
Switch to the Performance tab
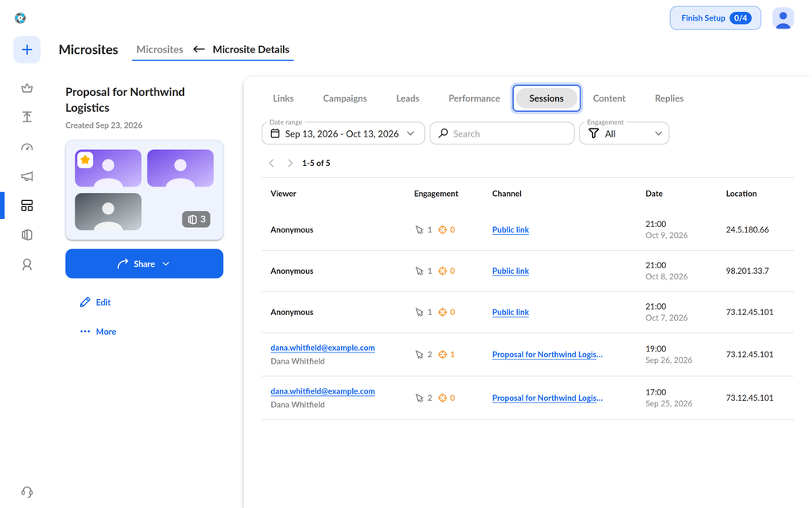point(474,98)
